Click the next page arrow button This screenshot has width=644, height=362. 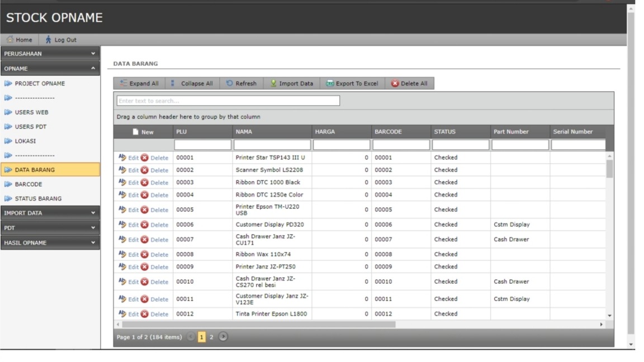[x=223, y=336]
